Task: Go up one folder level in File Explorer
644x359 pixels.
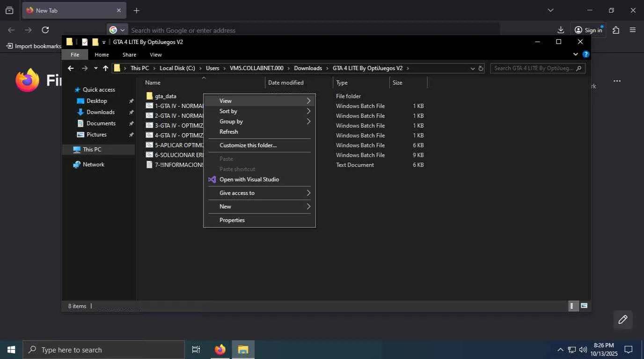Action: 105,68
